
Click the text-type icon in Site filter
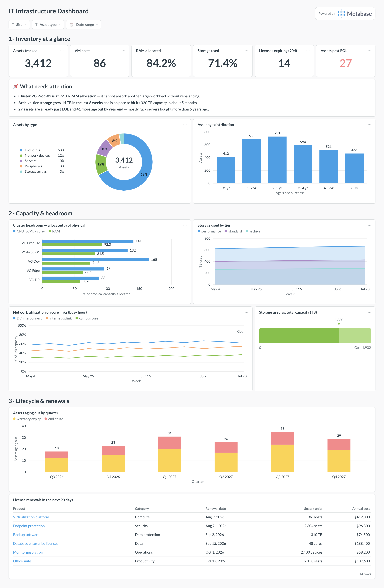(13, 25)
